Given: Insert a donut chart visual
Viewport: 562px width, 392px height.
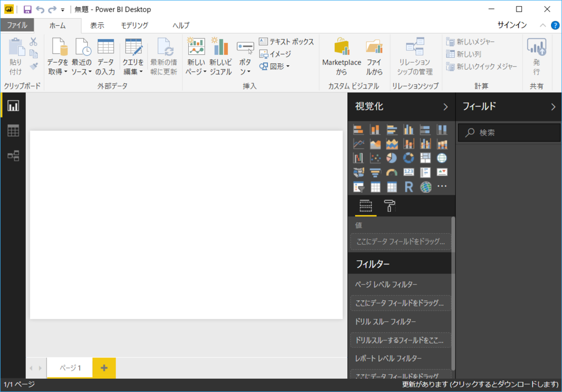Looking at the screenshot, I should tap(408, 158).
